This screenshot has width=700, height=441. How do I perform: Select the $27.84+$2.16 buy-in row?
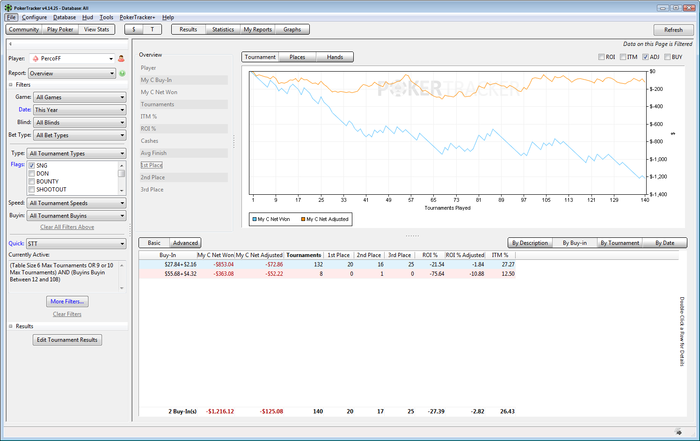tap(327, 264)
